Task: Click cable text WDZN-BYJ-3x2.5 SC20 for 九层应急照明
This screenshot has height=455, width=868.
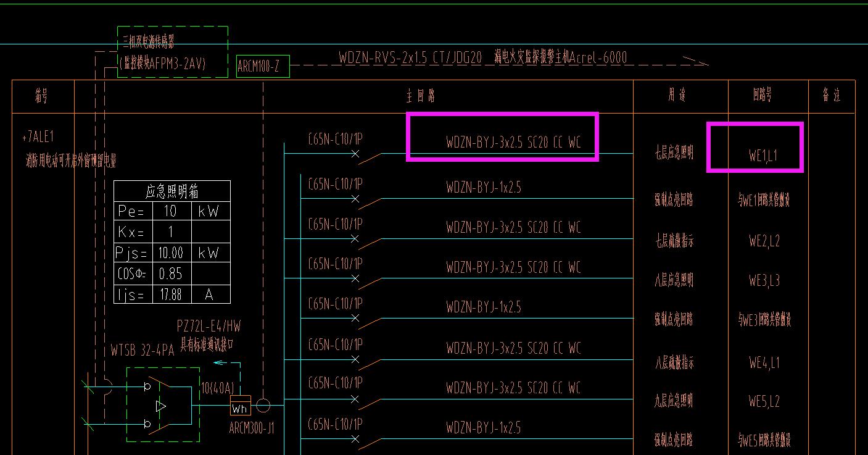Action: click(x=513, y=388)
